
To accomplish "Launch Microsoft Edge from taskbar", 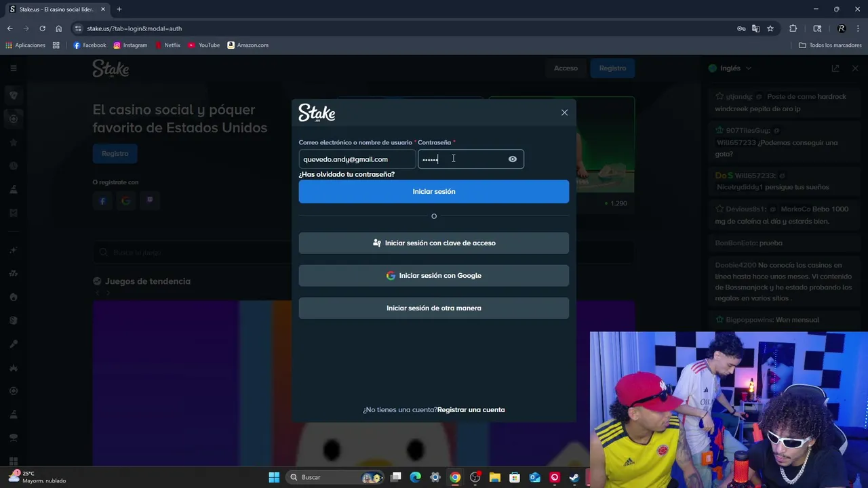I will coord(416,477).
